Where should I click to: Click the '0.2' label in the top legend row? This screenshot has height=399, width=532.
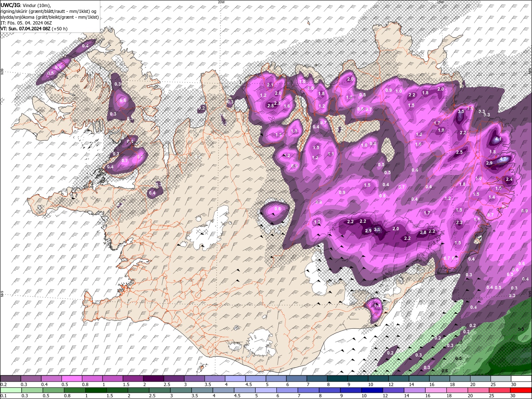click(3, 384)
